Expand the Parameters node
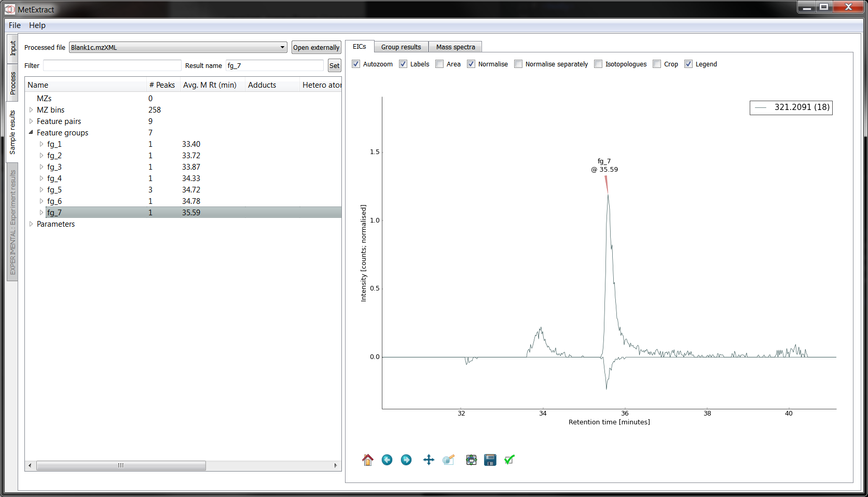This screenshot has width=868, height=497. [31, 224]
